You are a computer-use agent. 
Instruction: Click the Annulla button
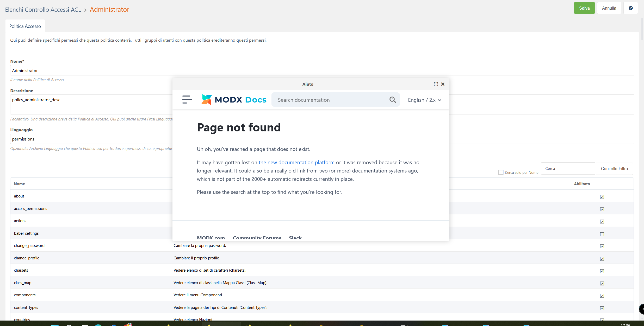609,8
